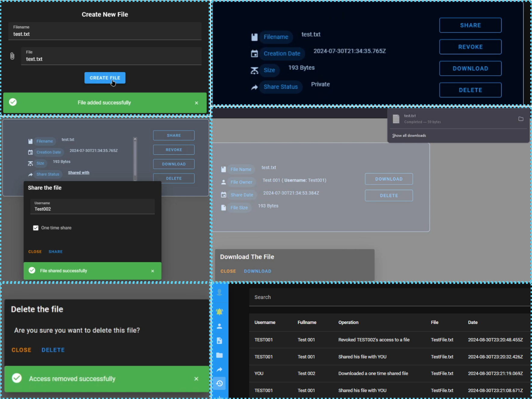
Task: Click the paperclip attachment icon beside File field
Action: (12, 56)
